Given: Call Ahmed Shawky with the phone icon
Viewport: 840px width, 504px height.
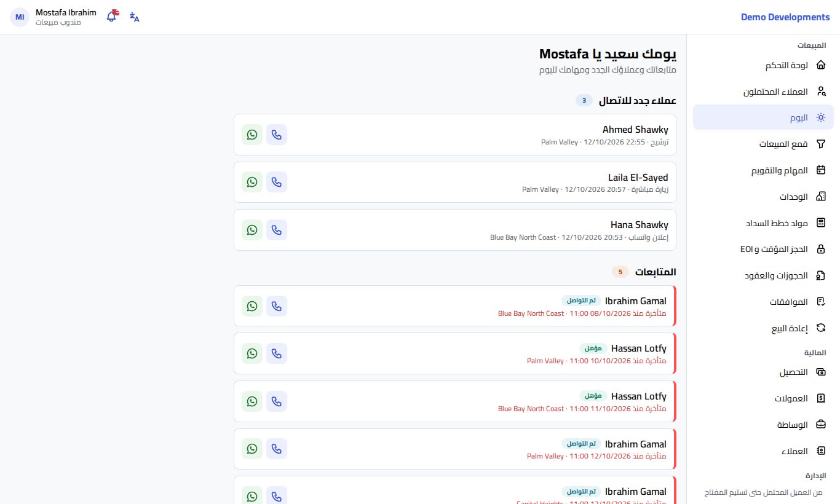Looking at the screenshot, I should (x=277, y=135).
